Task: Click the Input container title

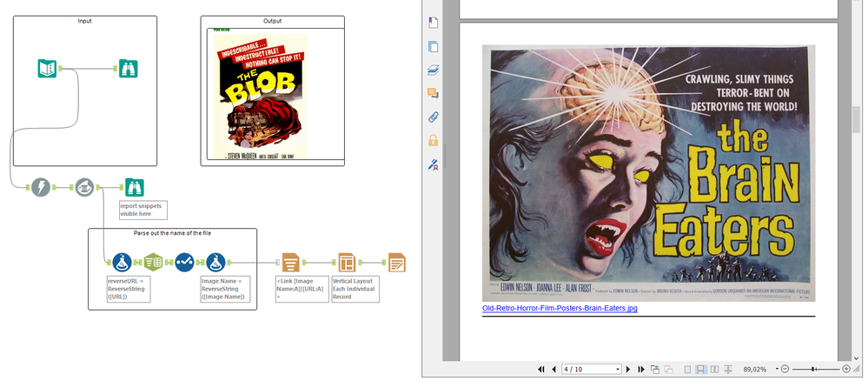Action: coord(84,21)
